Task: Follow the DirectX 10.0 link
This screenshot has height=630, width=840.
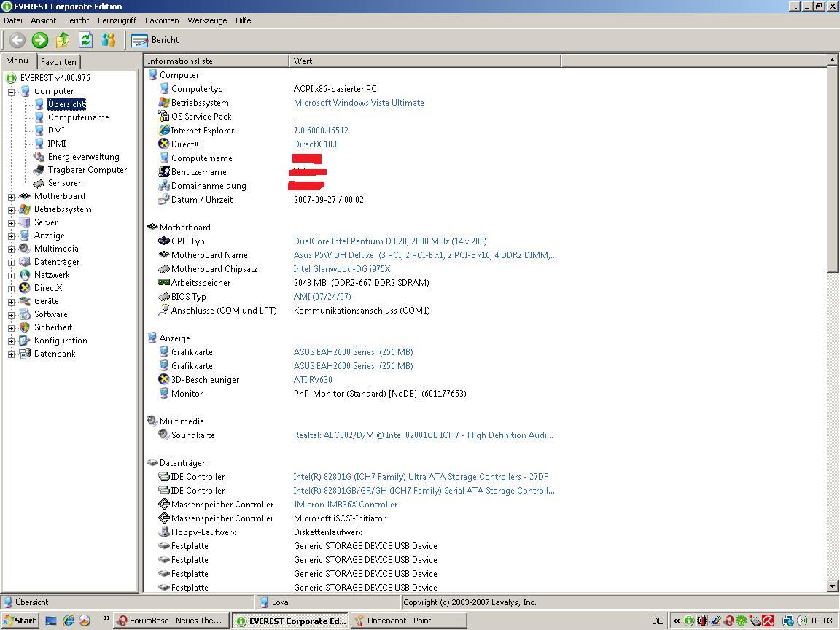Action: tap(316, 144)
